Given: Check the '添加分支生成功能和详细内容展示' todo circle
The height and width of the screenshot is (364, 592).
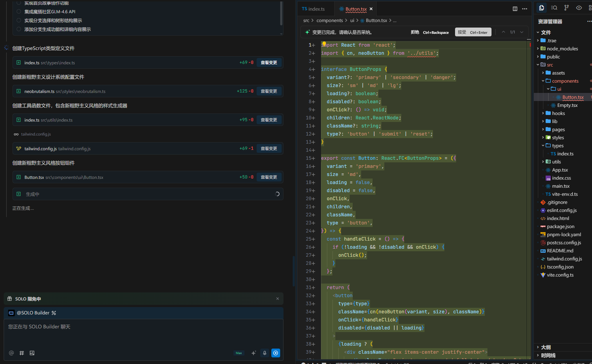Looking at the screenshot, I should point(19,29).
